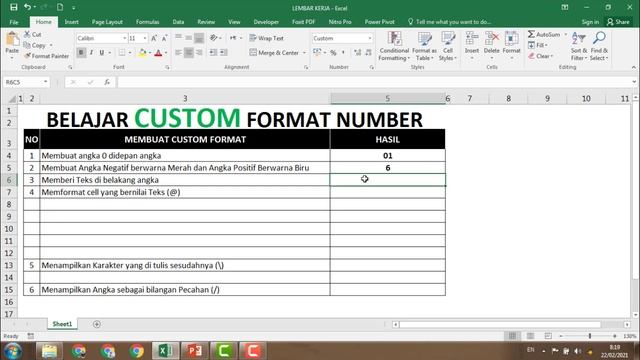Click the Sign in link
This screenshot has height=360, width=640.
click(x=590, y=22)
